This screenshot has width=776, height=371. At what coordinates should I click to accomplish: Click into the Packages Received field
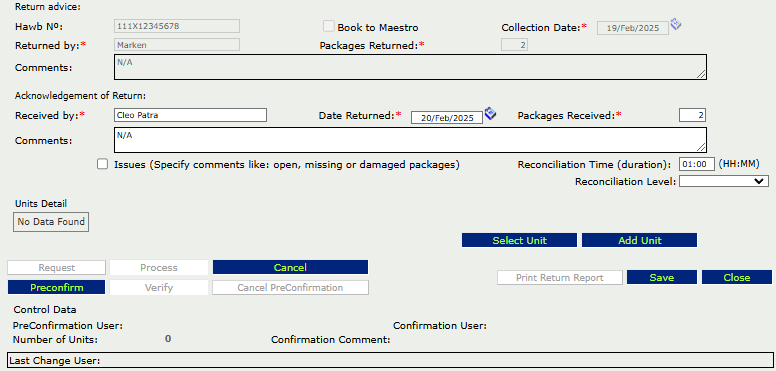pos(692,115)
